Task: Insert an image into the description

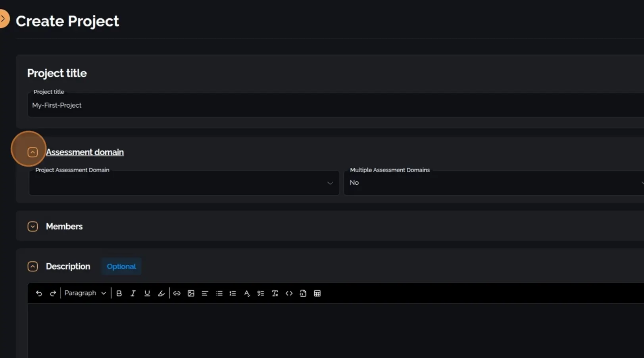Action: 191,293
